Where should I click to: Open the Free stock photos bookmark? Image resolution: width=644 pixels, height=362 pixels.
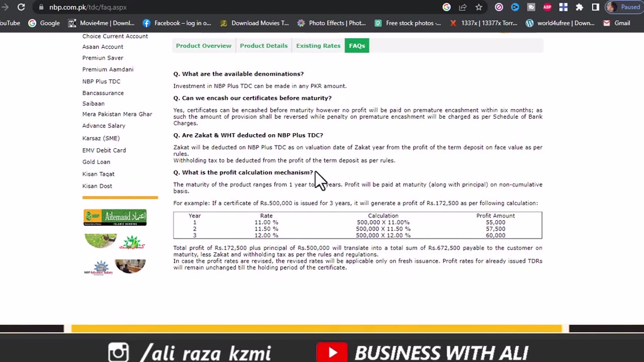point(408,23)
